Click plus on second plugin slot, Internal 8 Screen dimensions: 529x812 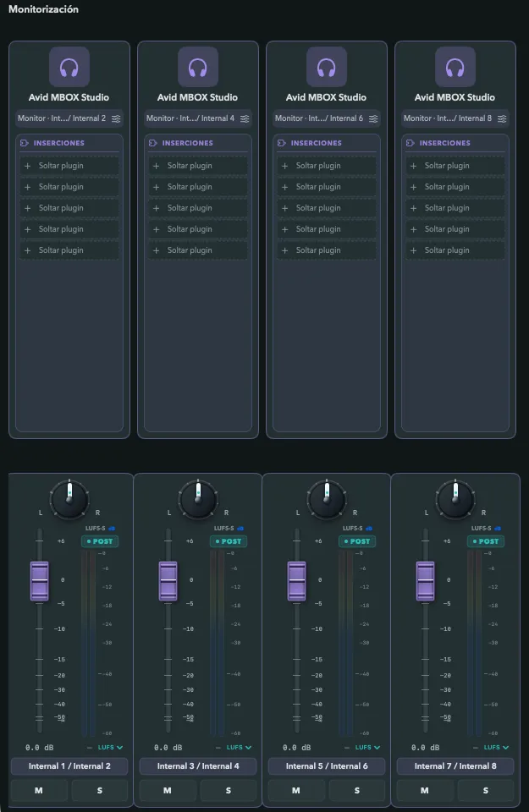point(413,187)
